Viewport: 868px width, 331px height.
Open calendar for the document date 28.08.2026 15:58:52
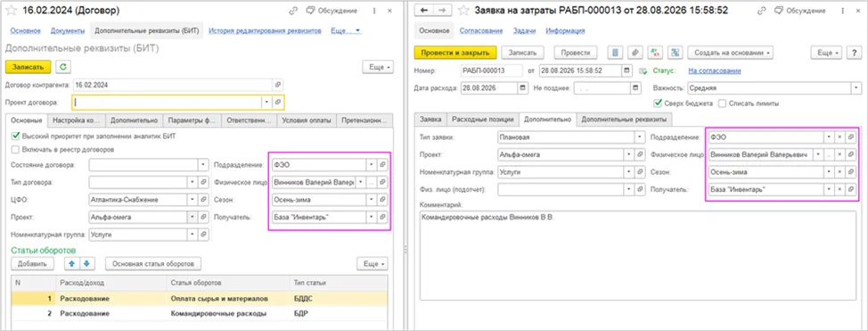coord(626,71)
